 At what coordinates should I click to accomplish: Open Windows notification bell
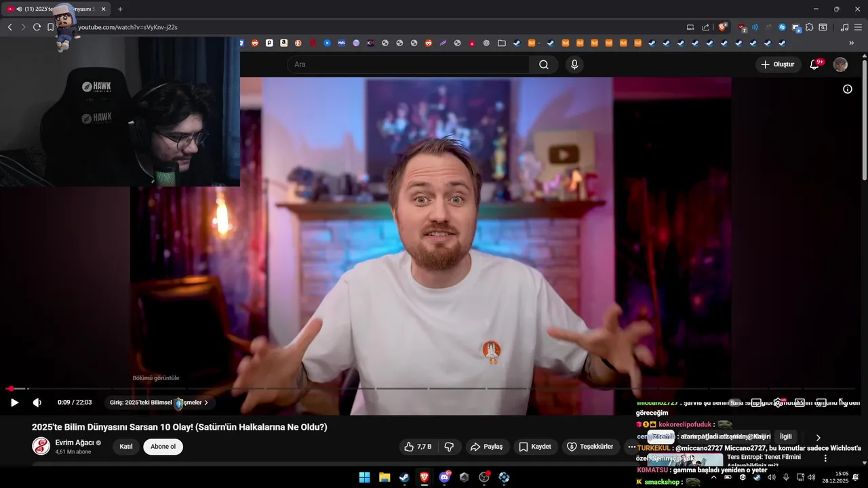(x=856, y=477)
